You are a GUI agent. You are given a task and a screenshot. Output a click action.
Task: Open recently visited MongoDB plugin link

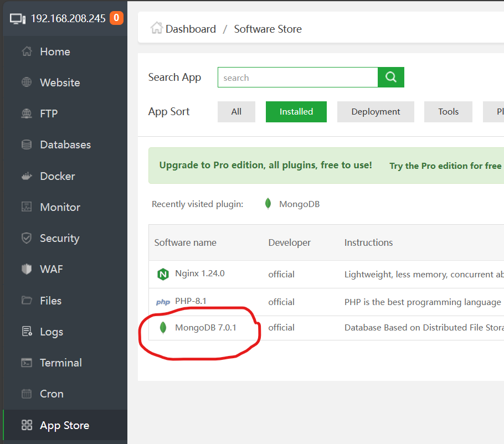pyautogui.click(x=299, y=204)
